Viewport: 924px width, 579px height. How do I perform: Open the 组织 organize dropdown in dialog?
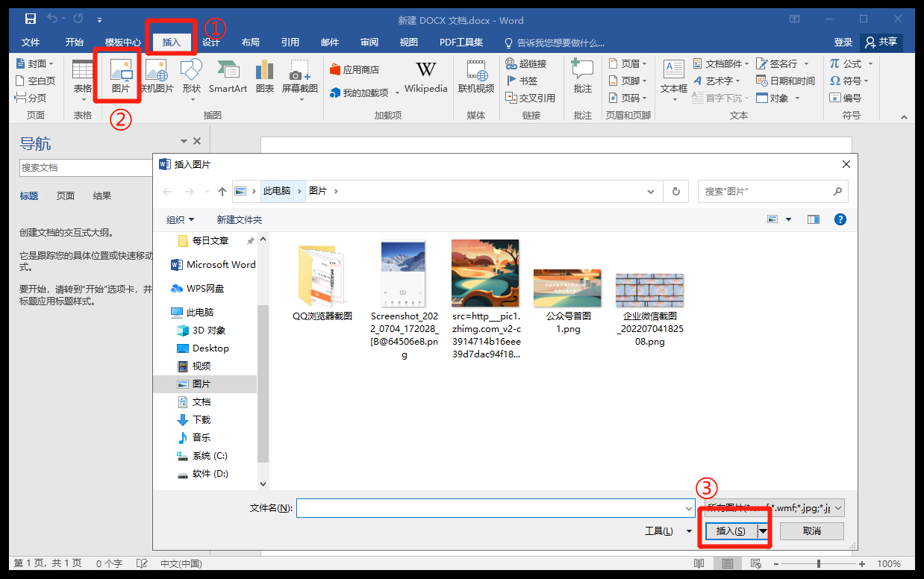tap(180, 219)
